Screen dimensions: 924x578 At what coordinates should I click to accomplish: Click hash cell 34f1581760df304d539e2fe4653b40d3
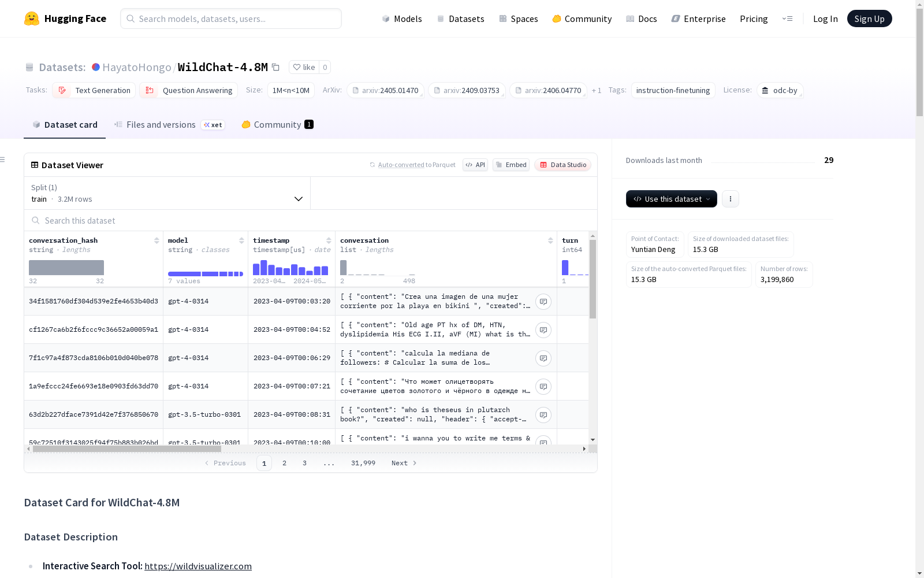coord(94,301)
